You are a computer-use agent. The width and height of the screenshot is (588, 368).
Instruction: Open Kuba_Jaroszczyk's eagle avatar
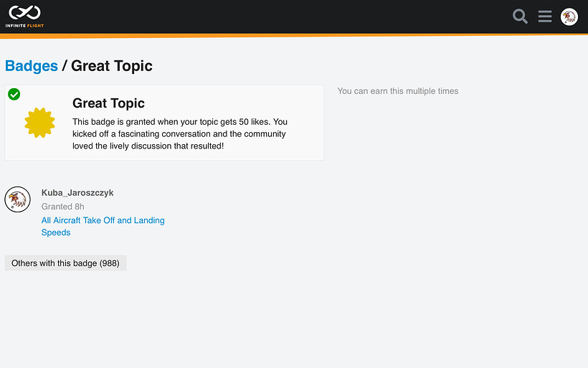click(x=18, y=199)
